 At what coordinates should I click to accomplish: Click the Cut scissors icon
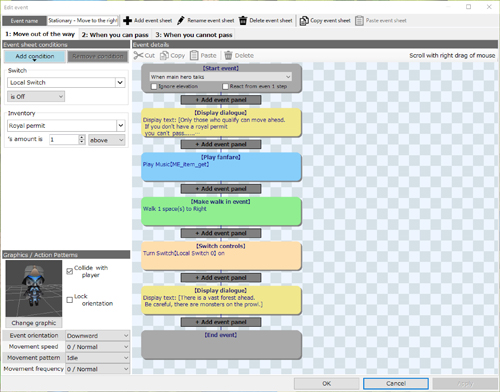tap(138, 55)
